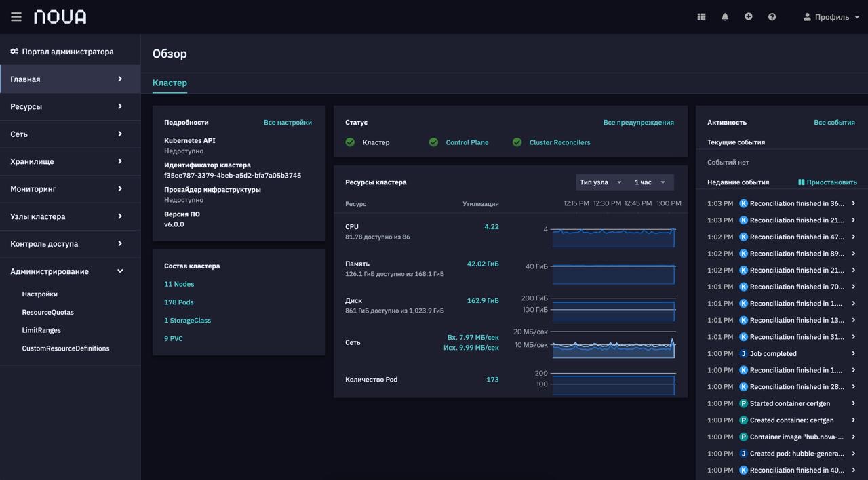The height and width of the screenshot is (480, 868).
Task: Open the hamburger navigation menu
Action: click(x=16, y=17)
